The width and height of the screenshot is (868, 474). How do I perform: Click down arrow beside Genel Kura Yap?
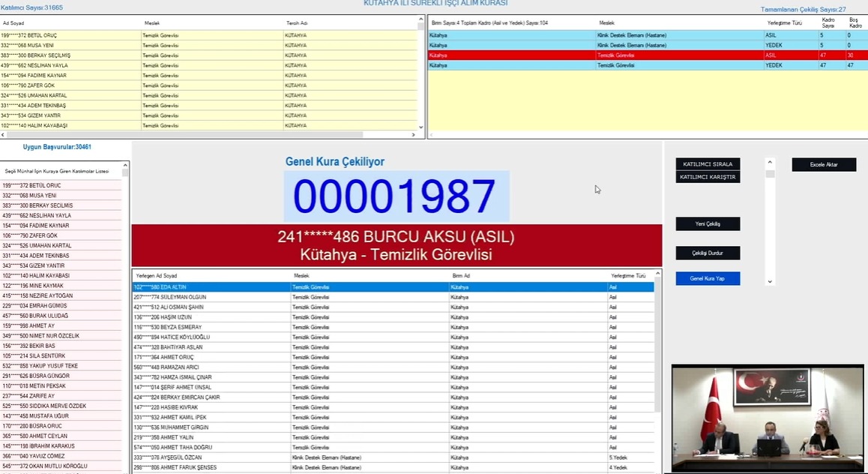tap(769, 282)
